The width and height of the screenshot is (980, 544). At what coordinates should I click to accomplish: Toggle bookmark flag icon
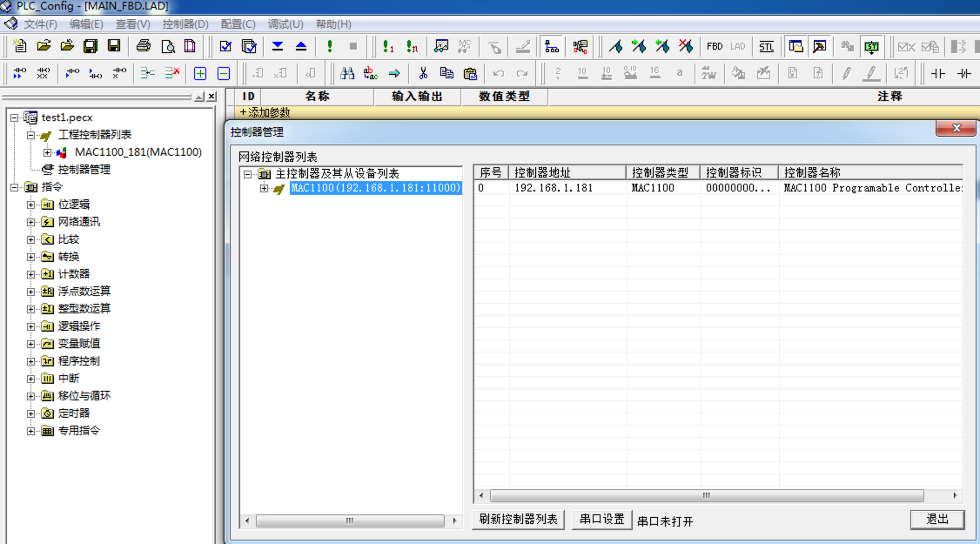point(615,46)
